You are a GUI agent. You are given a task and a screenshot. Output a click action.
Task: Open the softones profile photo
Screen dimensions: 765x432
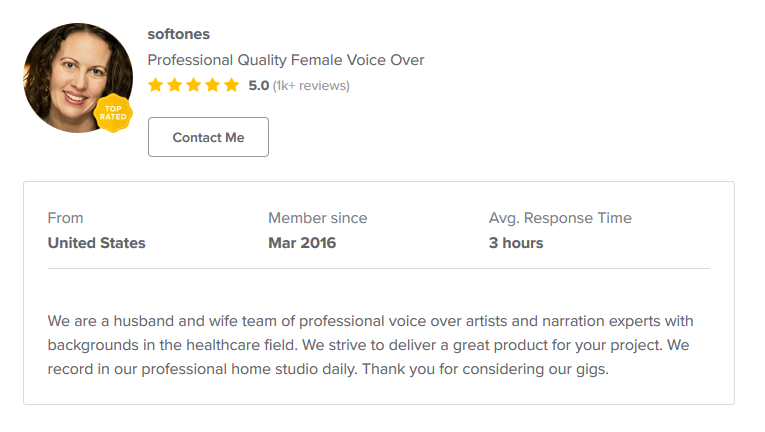(78, 78)
